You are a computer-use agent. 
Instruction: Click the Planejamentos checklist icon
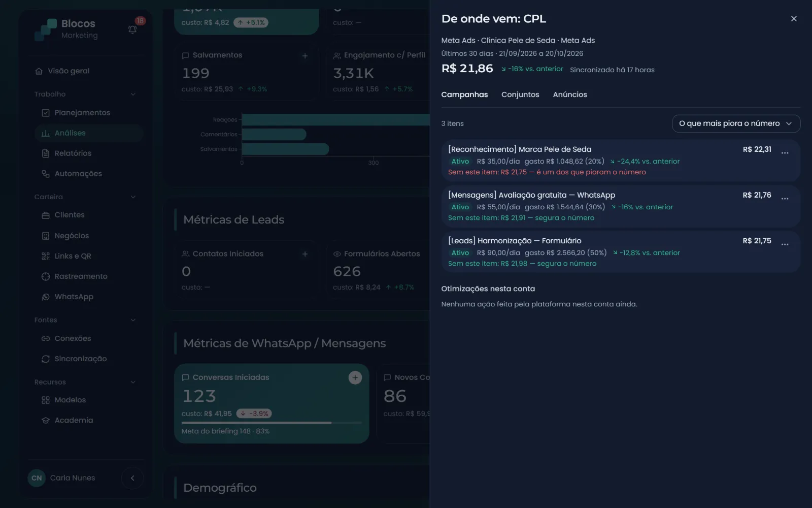click(46, 113)
